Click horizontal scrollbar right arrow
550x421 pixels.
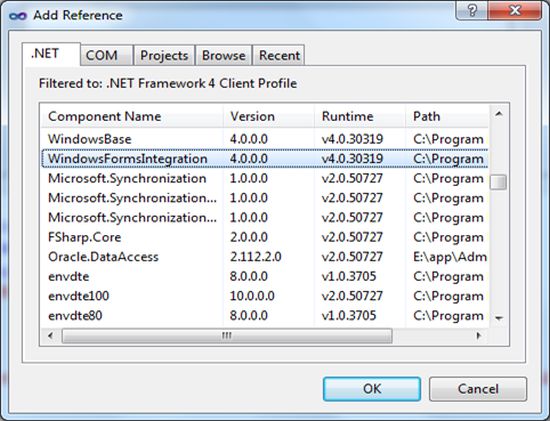tap(478, 336)
